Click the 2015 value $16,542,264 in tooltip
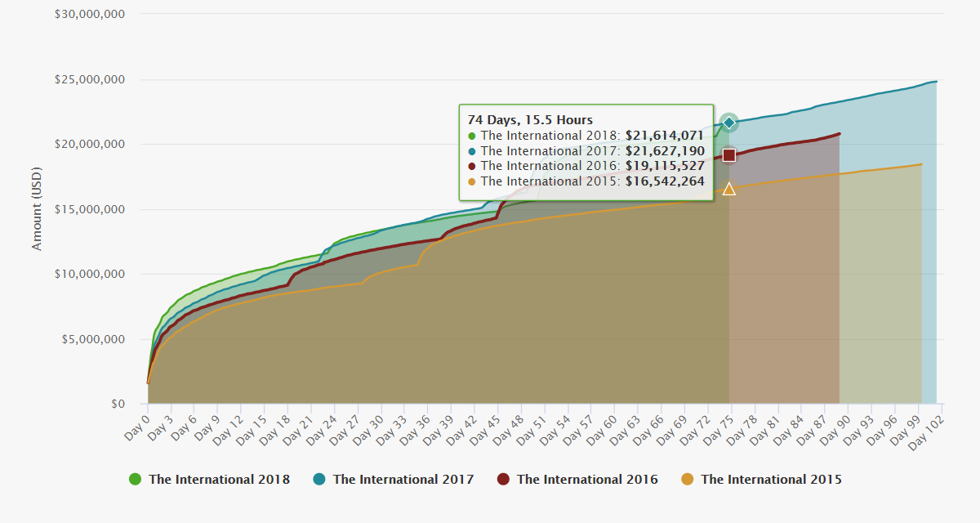Image resolution: width=980 pixels, height=523 pixels. [664, 181]
